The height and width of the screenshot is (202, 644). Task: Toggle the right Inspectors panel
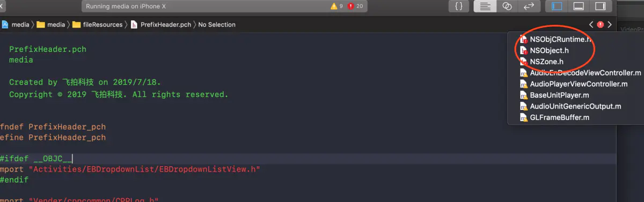pos(600,6)
